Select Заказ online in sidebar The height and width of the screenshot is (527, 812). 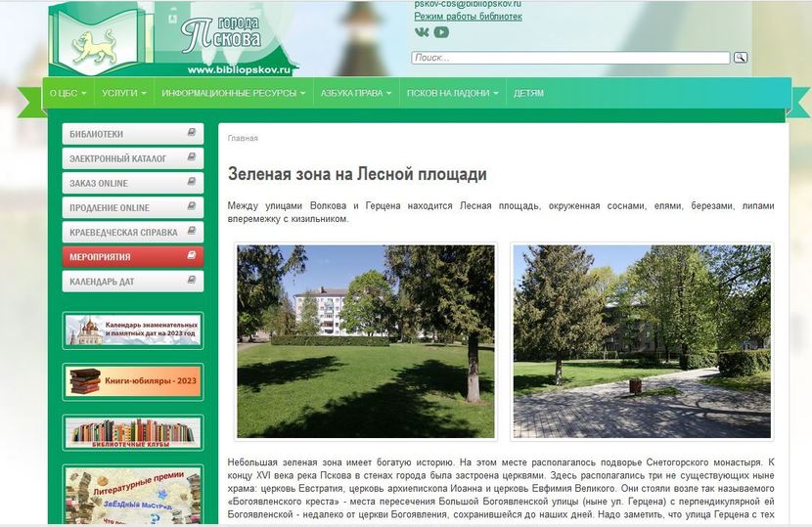pyautogui.click(x=133, y=183)
